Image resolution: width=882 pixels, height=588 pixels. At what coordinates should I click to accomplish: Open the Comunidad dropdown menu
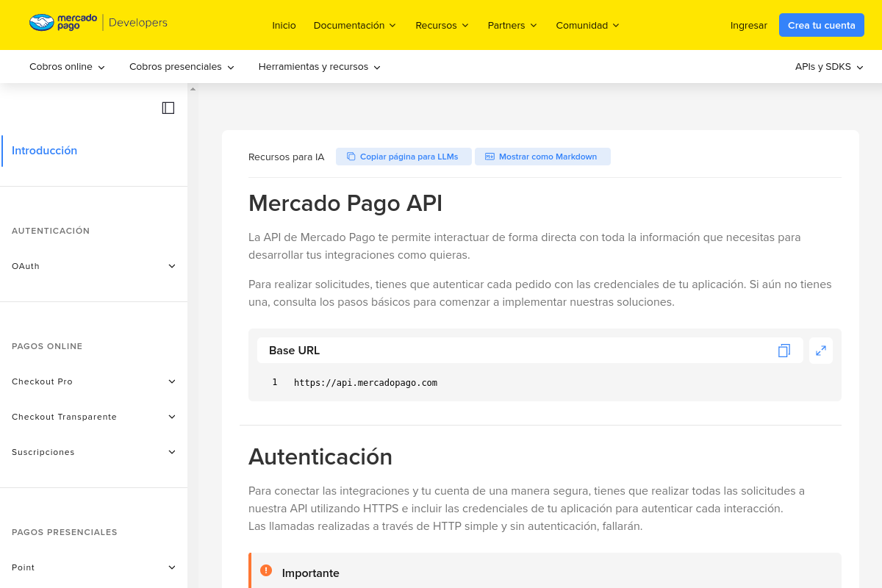click(588, 25)
